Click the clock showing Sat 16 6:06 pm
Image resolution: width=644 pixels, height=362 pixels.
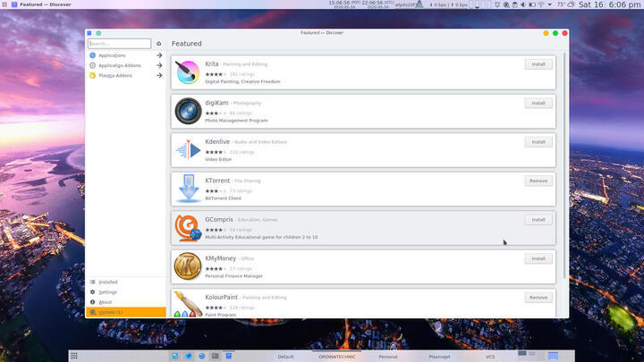(x=610, y=4)
